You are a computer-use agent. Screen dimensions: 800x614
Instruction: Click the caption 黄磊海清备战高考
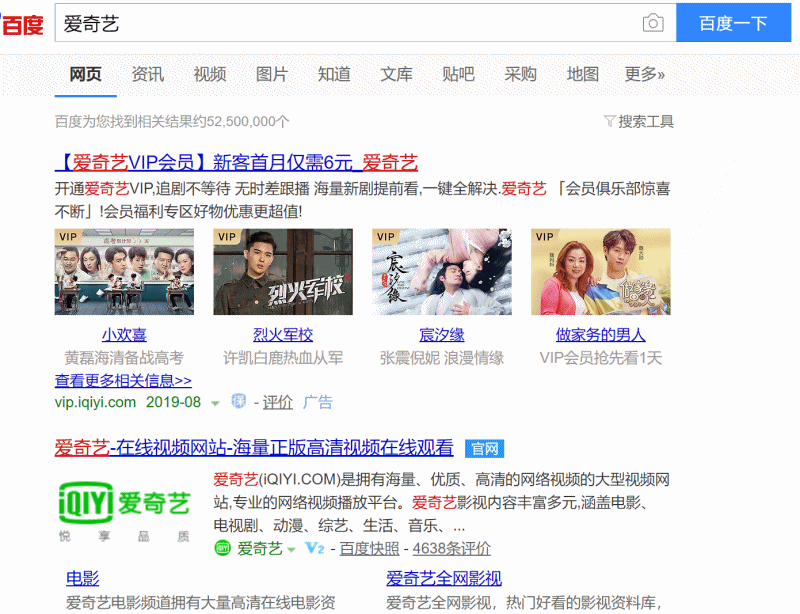click(124, 358)
